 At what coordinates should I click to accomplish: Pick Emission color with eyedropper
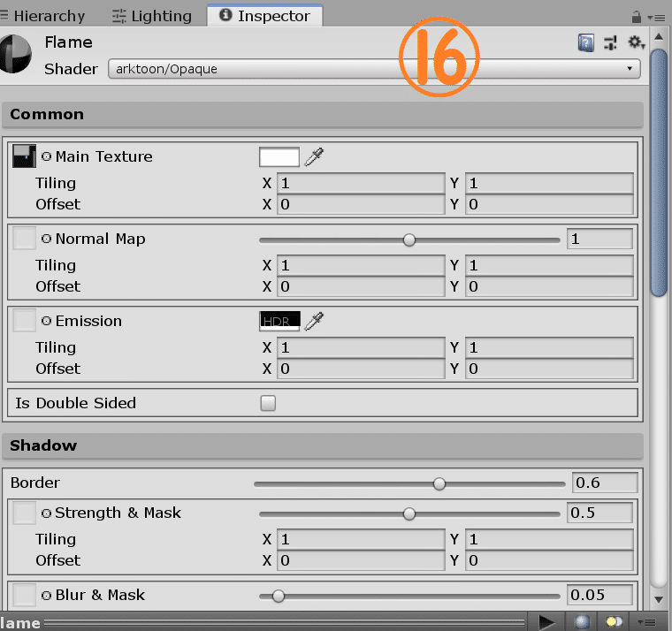tap(314, 322)
